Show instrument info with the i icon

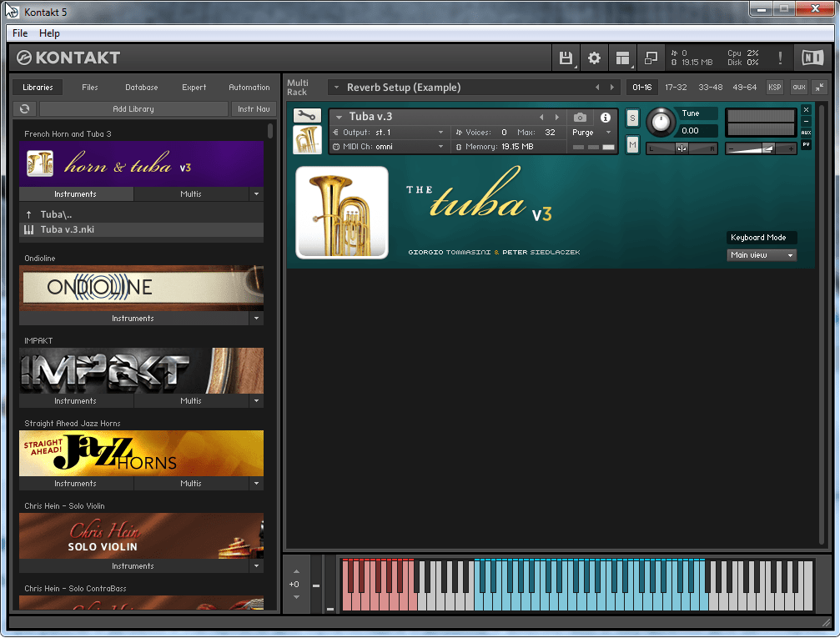click(606, 118)
